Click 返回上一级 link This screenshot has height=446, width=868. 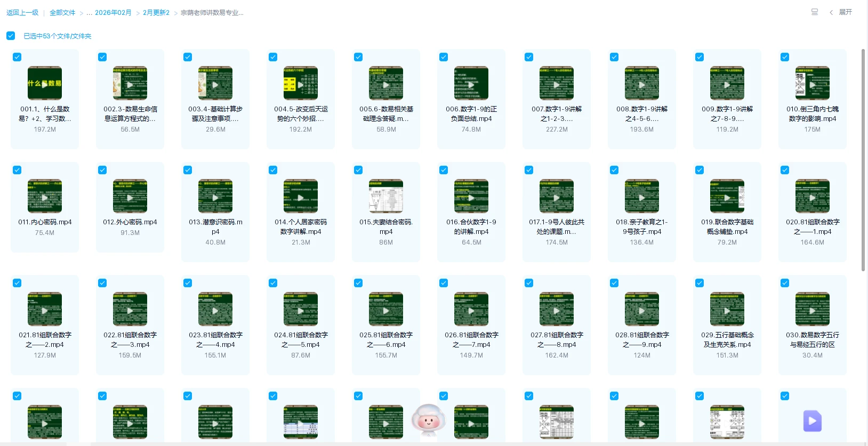click(22, 13)
